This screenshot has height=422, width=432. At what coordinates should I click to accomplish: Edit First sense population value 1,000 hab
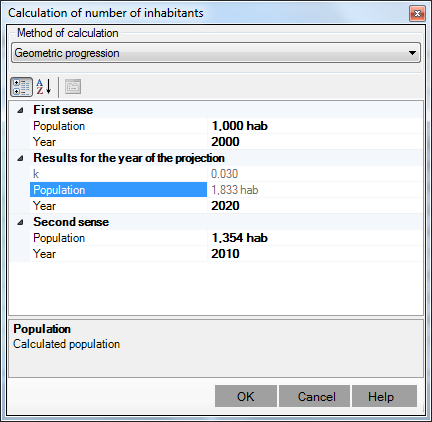[x=315, y=126]
